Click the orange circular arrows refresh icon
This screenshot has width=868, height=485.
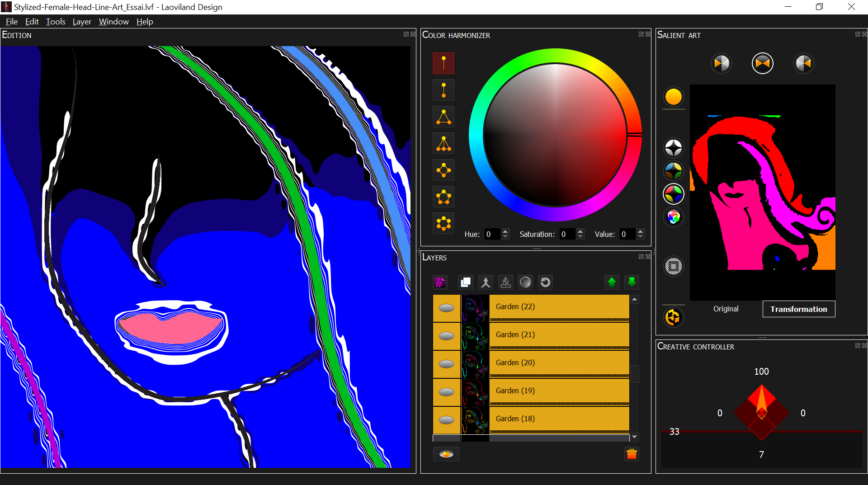pyautogui.click(x=674, y=317)
